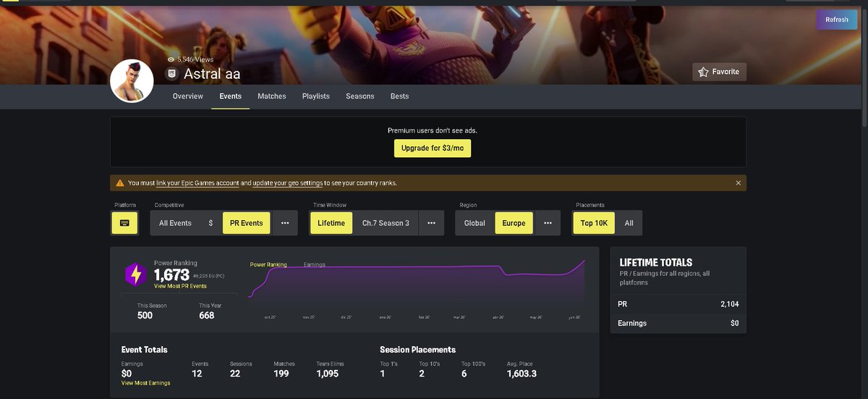The image size is (868, 399).
Task: Click the Refresh button
Action: 837,20
